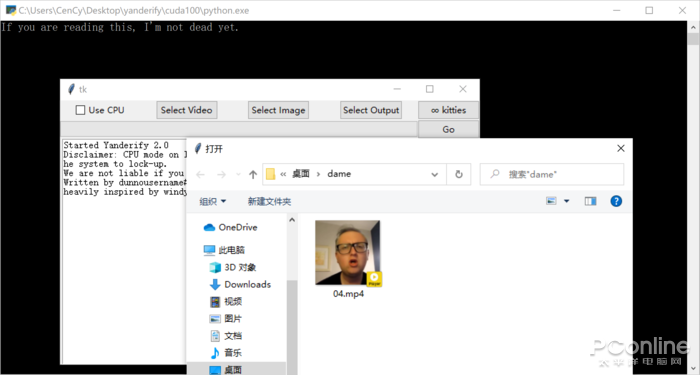
Task: Click the view mode icon
Action: [551, 201]
